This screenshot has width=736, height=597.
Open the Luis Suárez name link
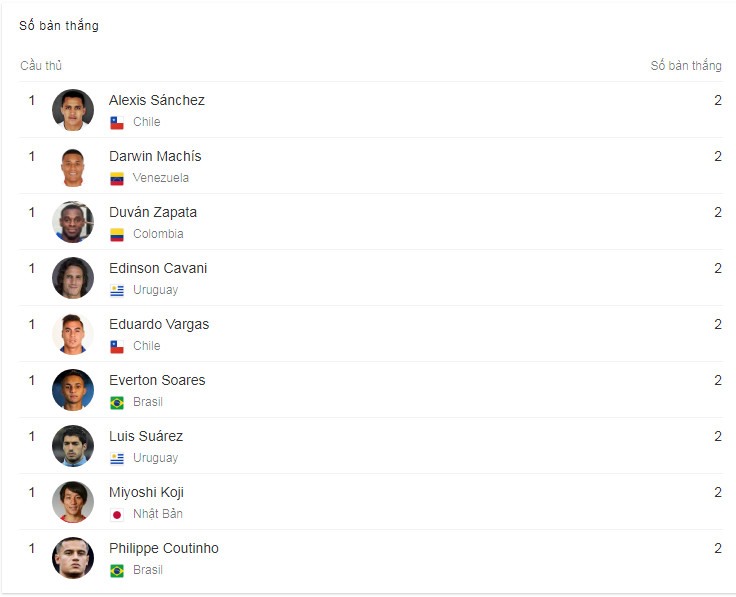pyautogui.click(x=146, y=436)
